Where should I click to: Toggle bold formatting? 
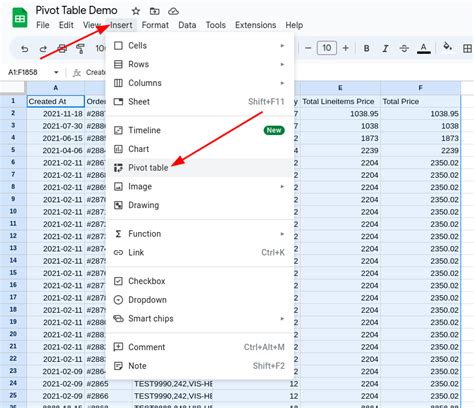[366, 49]
